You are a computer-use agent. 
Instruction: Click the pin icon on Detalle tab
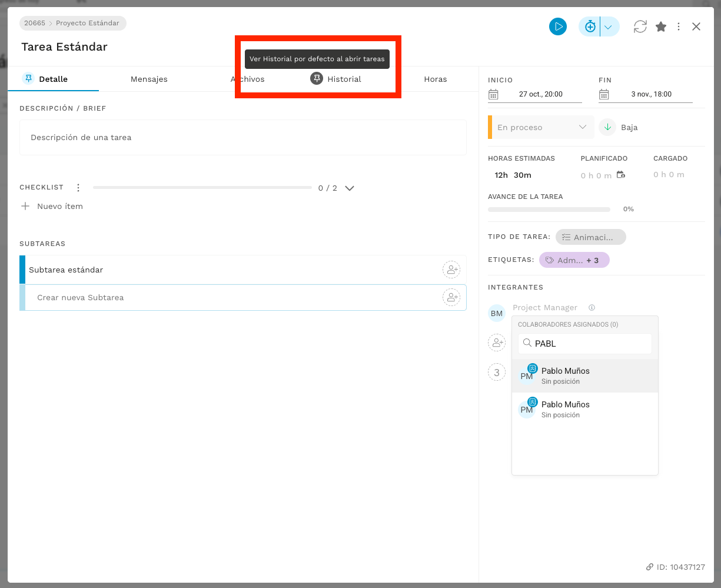(28, 78)
